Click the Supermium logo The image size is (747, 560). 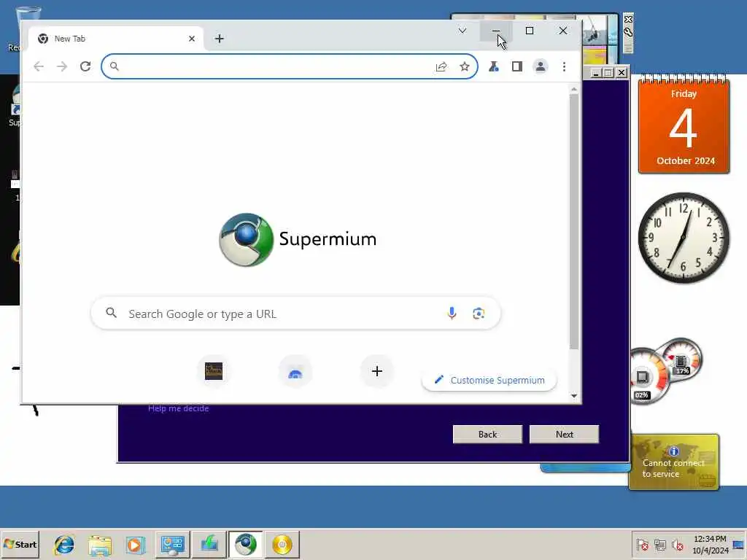tap(247, 239)
